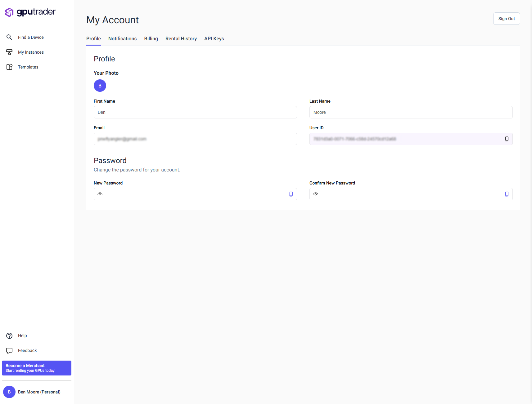Click the gputrader logo
The image size is (532, 404).
click(x=30, y=12)
